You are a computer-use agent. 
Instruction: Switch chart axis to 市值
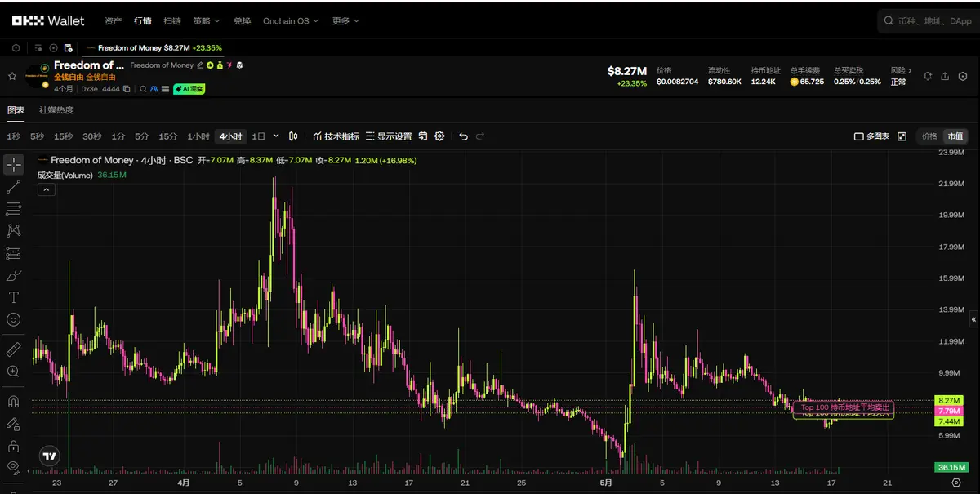954,136
